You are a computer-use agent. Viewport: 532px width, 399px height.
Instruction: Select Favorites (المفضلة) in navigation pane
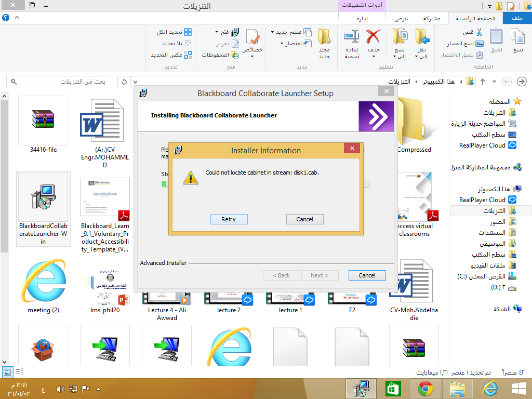[505, 101]
